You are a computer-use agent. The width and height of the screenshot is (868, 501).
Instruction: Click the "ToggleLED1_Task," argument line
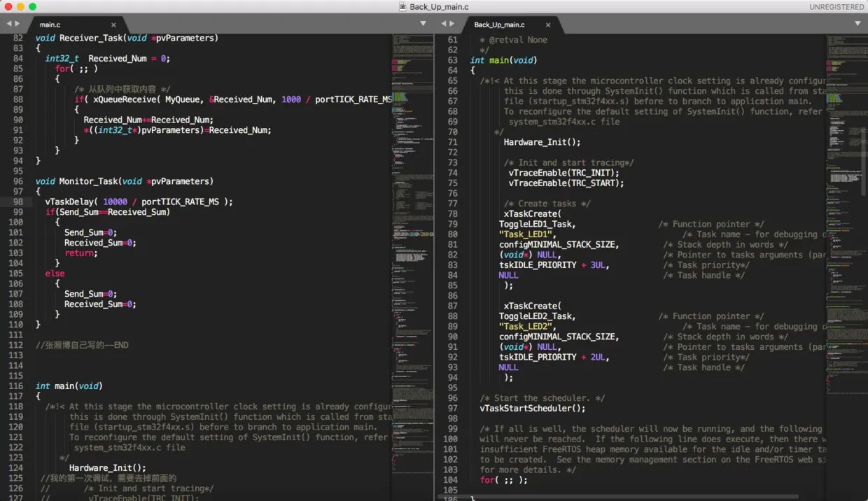[537, 224]
